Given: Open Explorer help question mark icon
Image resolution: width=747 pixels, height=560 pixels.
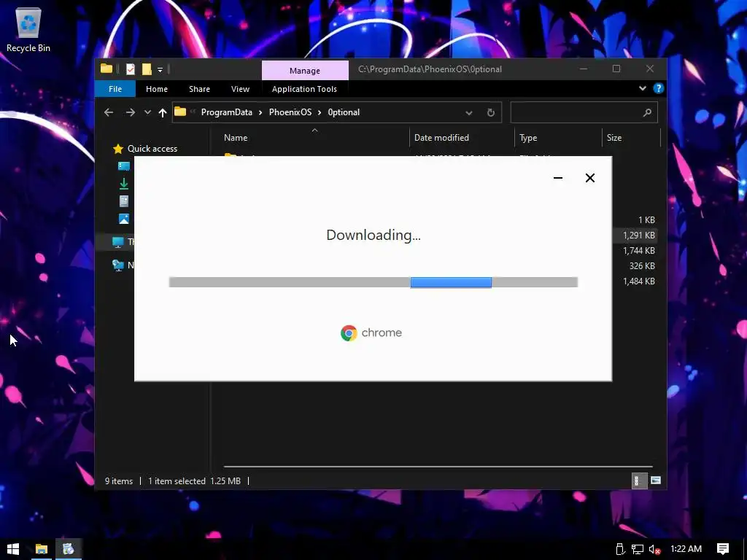Looking at the screenshot, I should coord(659,88).
